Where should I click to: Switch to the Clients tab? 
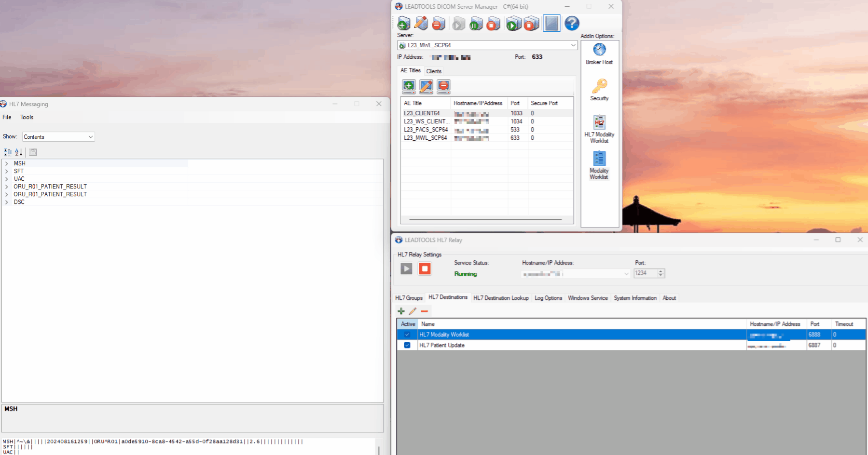(x=434, y=71)
